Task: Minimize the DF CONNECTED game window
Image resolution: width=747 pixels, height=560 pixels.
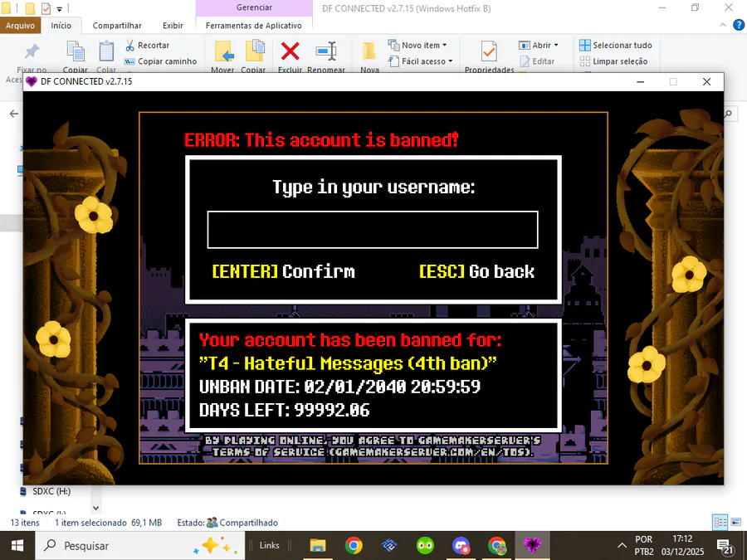Action: (x=640, y=82)
